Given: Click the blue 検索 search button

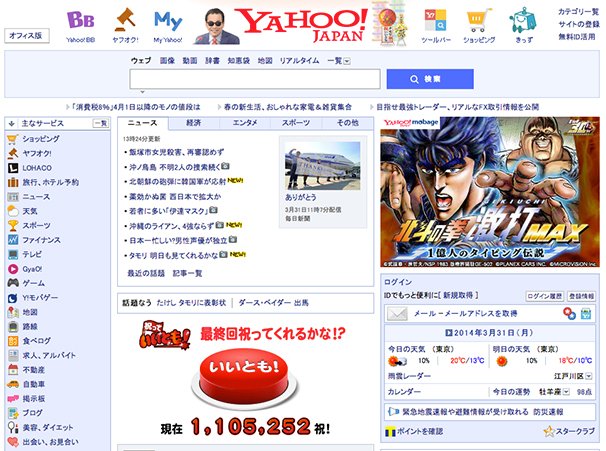Looking at the screenshot, I should [430, 79].
